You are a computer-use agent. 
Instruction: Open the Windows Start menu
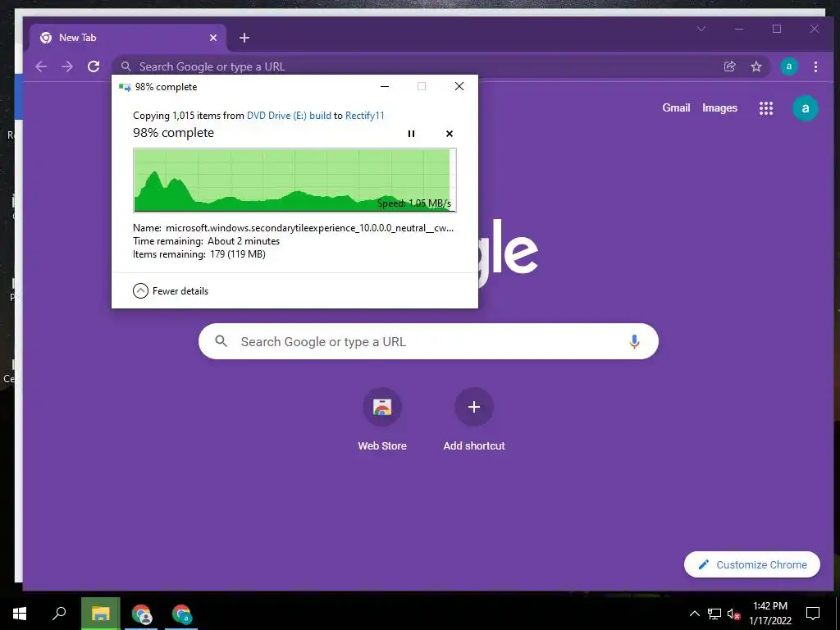20,614
